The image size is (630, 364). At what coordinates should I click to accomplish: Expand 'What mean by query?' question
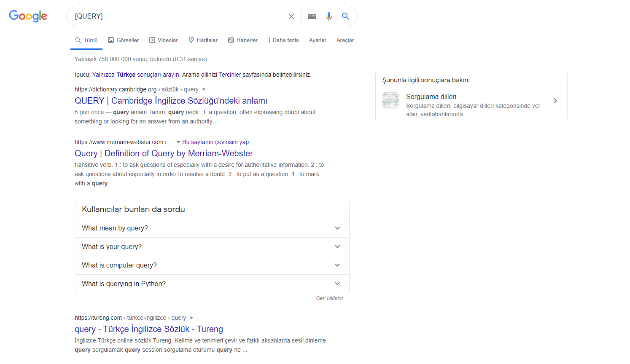pos(212,228)
